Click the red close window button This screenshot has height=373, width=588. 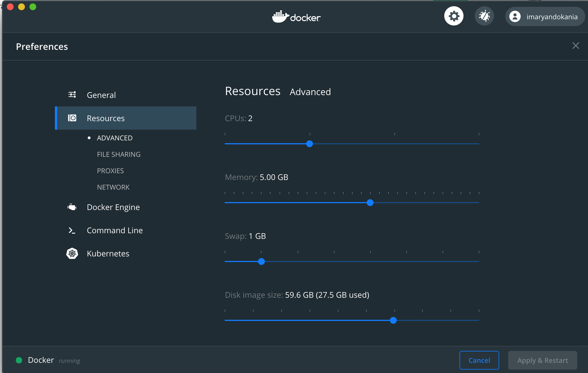tap(10, 7)
